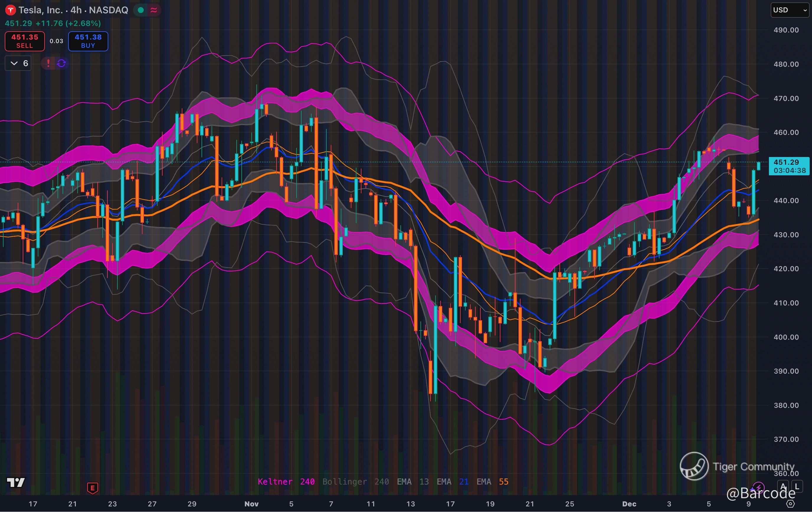Open the TradingView logo link
The width and height of the screenshot is (812, 512).
(x=16, y=482)
